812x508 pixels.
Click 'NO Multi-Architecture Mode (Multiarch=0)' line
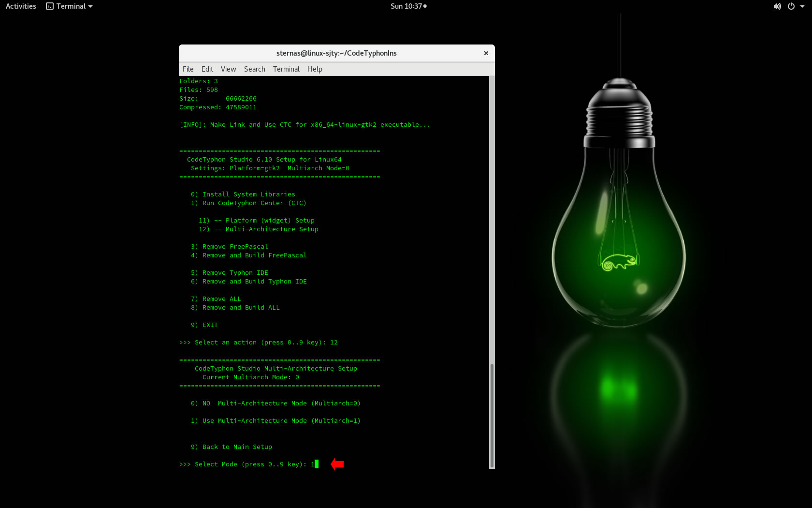pos(276,403)
